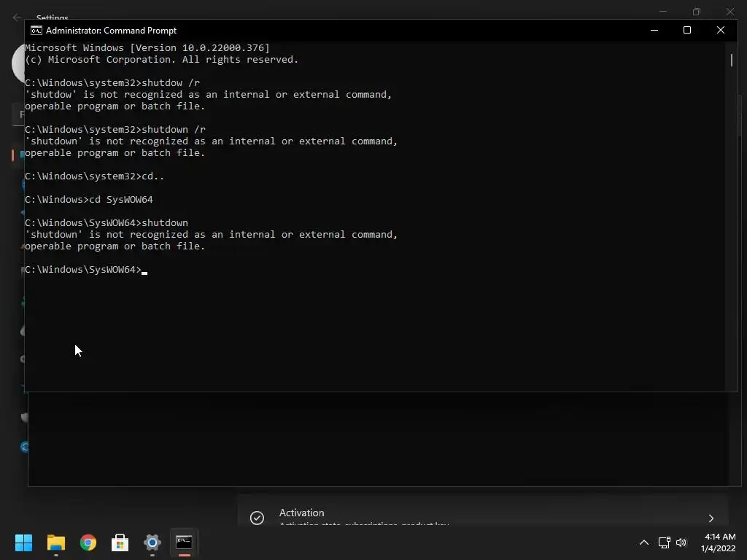Click the Activation row chevron arrow
The width and height of the screenshot is (747, 560).
pyautogui.click(x=711, y=518)
